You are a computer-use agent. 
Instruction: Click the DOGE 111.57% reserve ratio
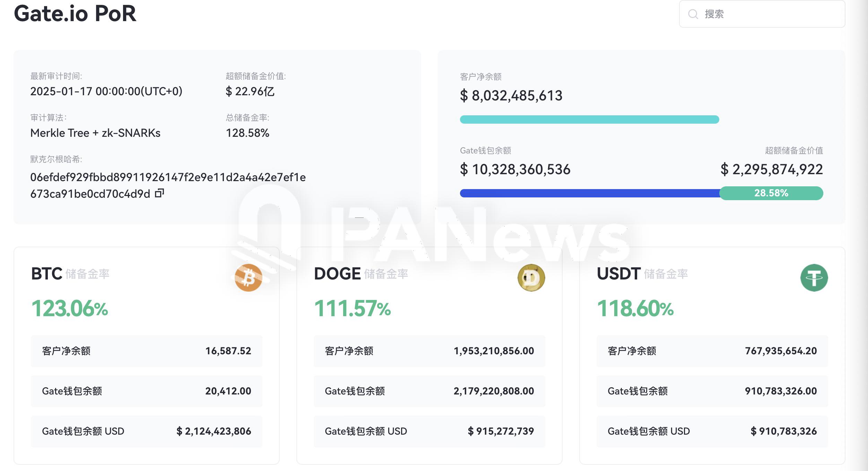[x=353, y=309]
